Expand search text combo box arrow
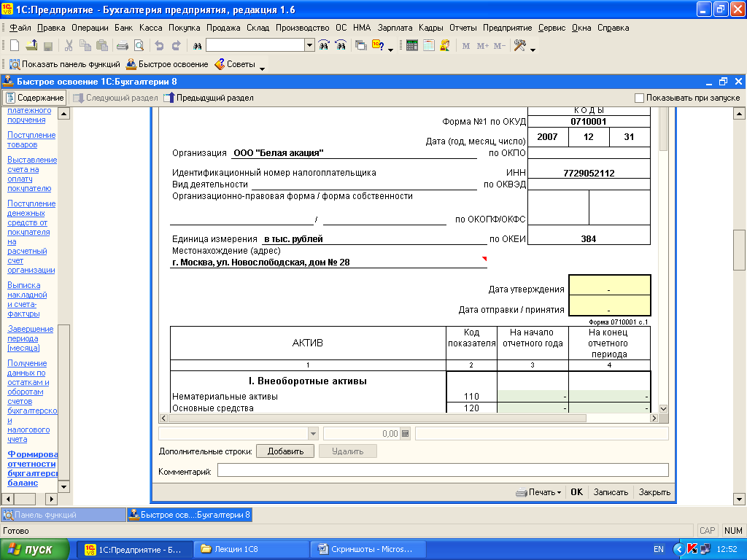Viewport: 747px width, 560px height. (x=309, y=46)
